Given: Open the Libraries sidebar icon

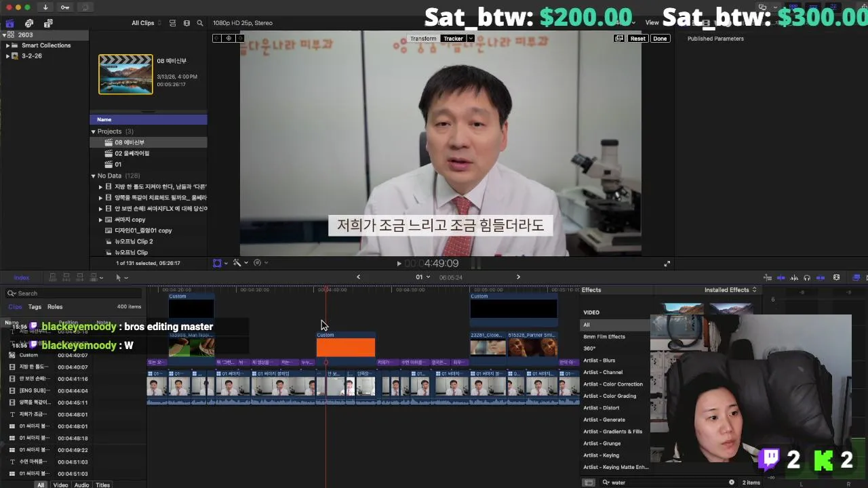Looking at the screenshot, I should click(x=9, y=23).
